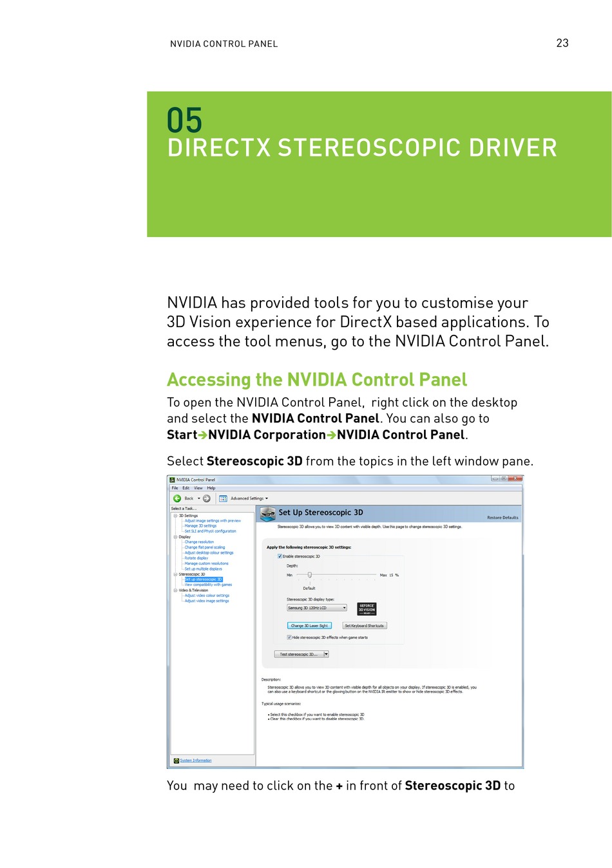Select Adjust image settings with preview
This screenshot has height=868, width=612.
click(213, 521)
